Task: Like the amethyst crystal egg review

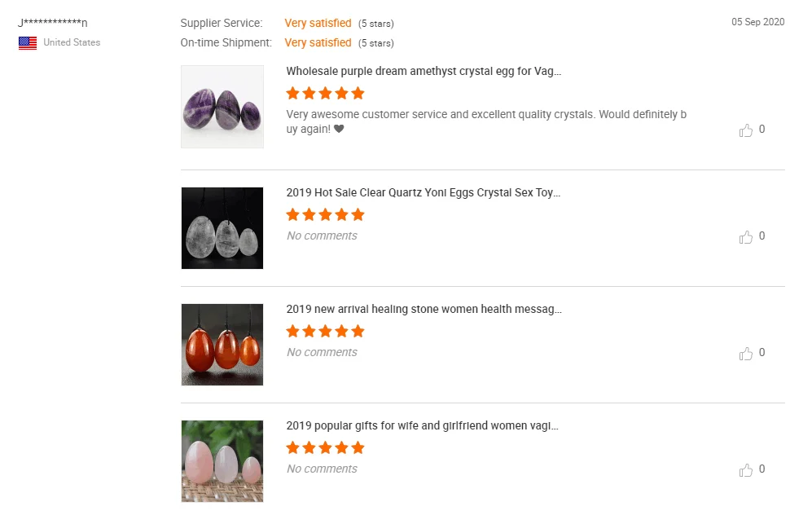Action: coord(746,130)
